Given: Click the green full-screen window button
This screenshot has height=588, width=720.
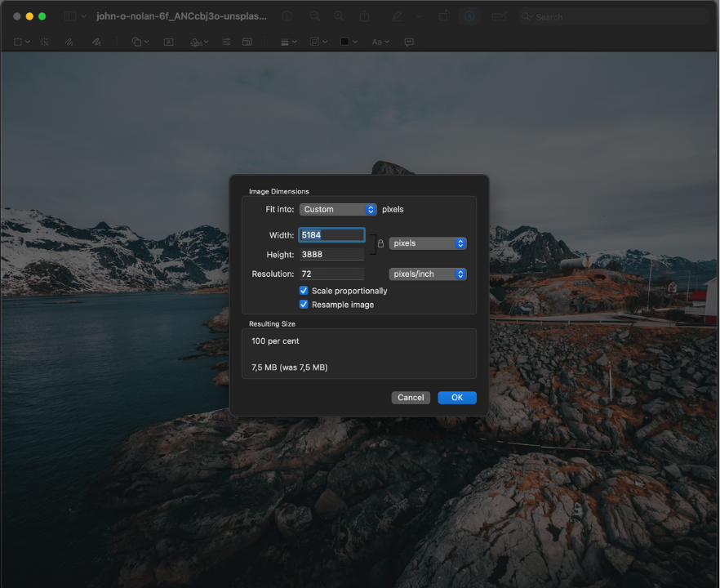Looking at the screenshot, I should point(42,16).
